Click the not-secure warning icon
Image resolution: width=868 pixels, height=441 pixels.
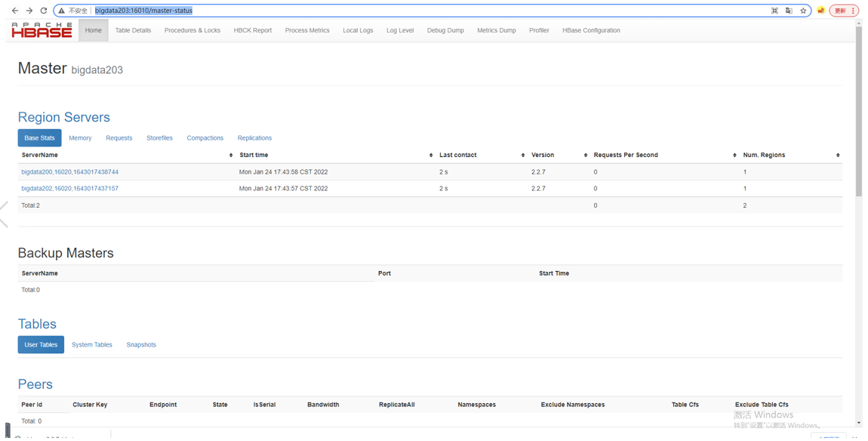61,11
